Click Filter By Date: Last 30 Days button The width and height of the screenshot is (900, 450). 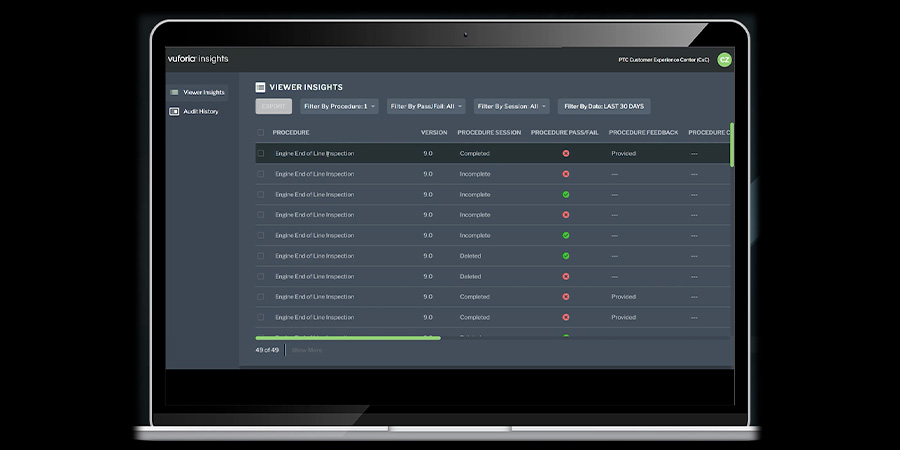pyautogui.click(x=604, y=106)
